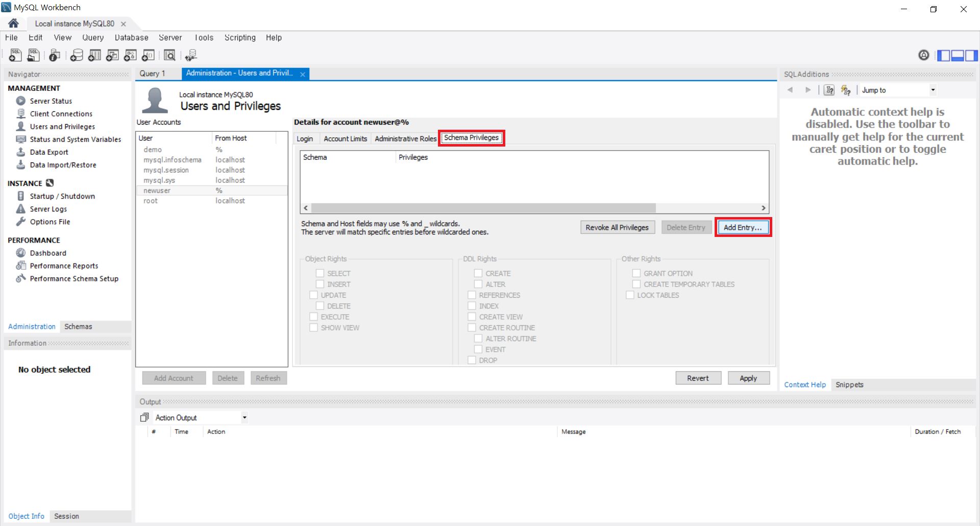The width and height of the screenshot is (980, 526).
Task: Open the Database menu
Action: pyautogui.click(x=131, y=38)
